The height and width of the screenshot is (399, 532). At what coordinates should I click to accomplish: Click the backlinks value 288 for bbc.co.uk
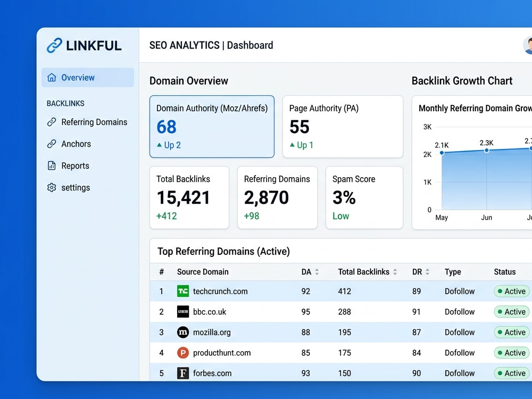pyautogui.click(x=344, y=312)
